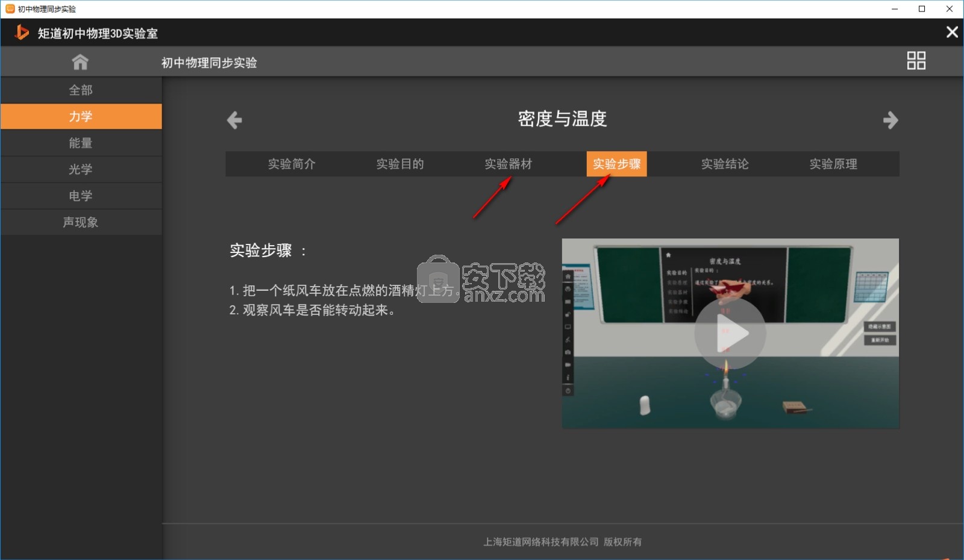Switch to 实验结论 tab

(x=725, y=164)
